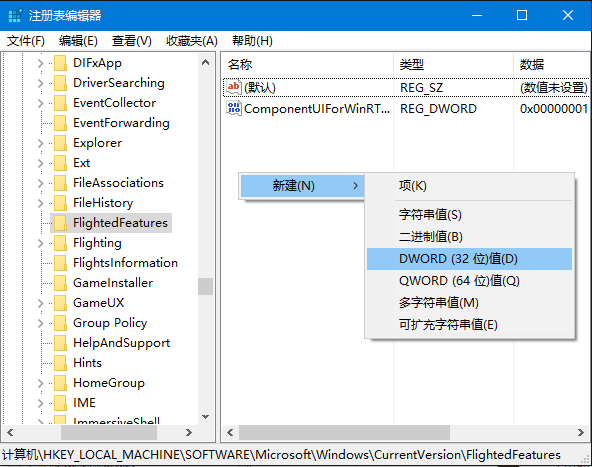Select 二进制值(B) from the submenu
The width and height of the screenshot is (592, 467).
pos(469,237)
